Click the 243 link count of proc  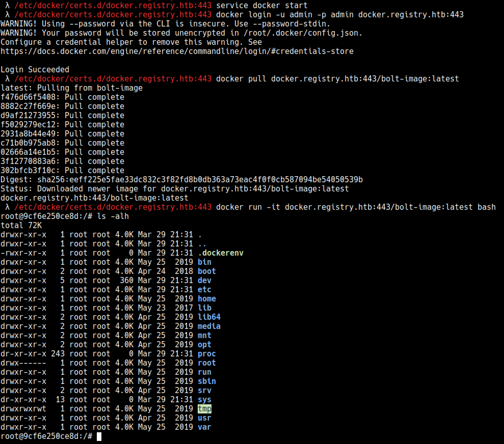(58, 354)
